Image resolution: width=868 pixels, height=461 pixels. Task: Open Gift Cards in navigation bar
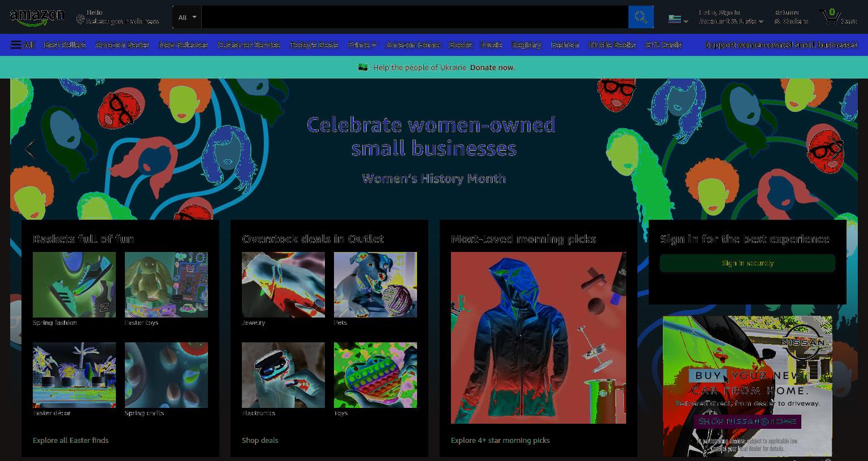click(663, 45)
